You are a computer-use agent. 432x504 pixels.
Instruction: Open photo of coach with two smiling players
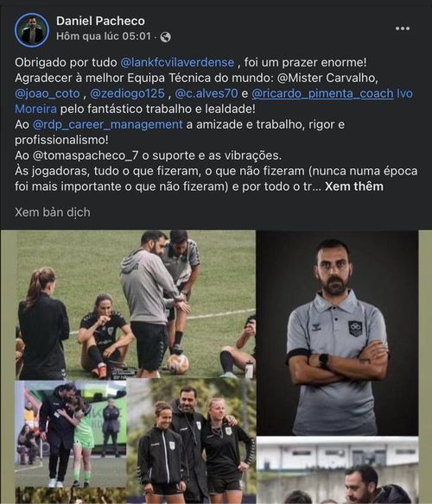[x=192, y=441]
